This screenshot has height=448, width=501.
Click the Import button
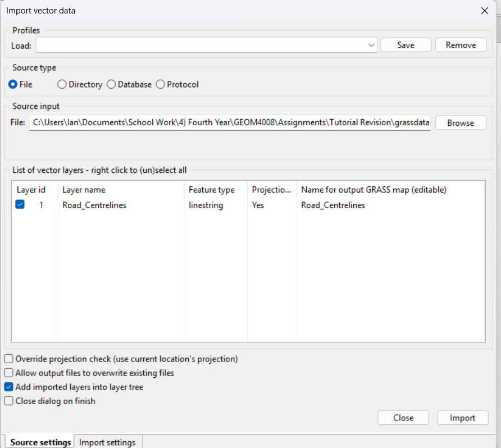(463, 418)
